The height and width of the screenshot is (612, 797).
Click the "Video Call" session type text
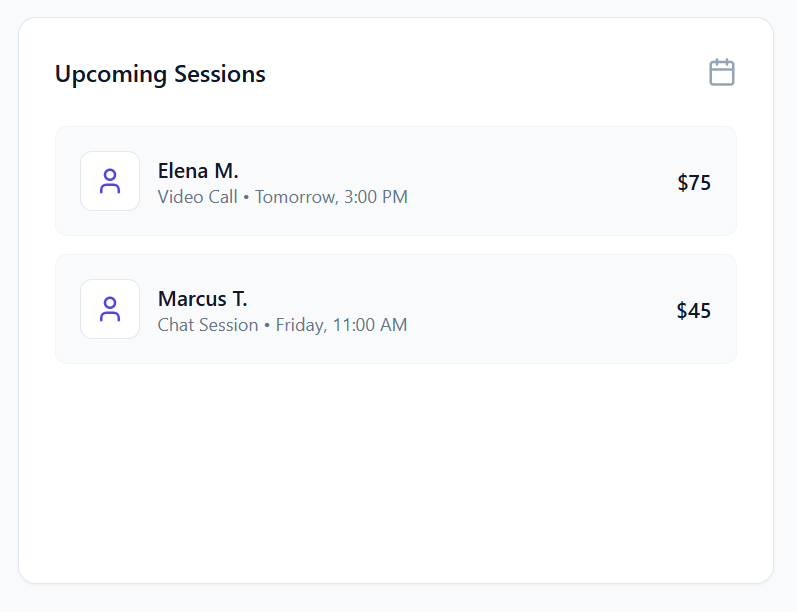click(x=197, y=197)
